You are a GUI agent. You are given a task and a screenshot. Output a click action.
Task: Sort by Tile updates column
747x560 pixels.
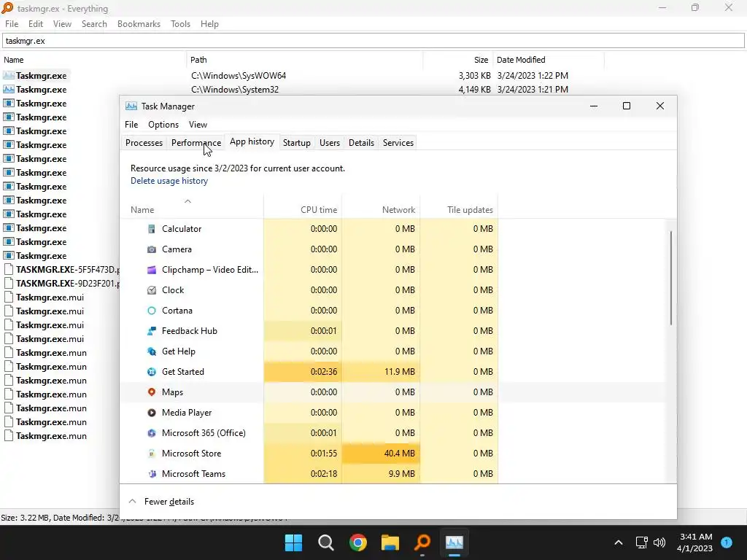(x=470, y=210)
